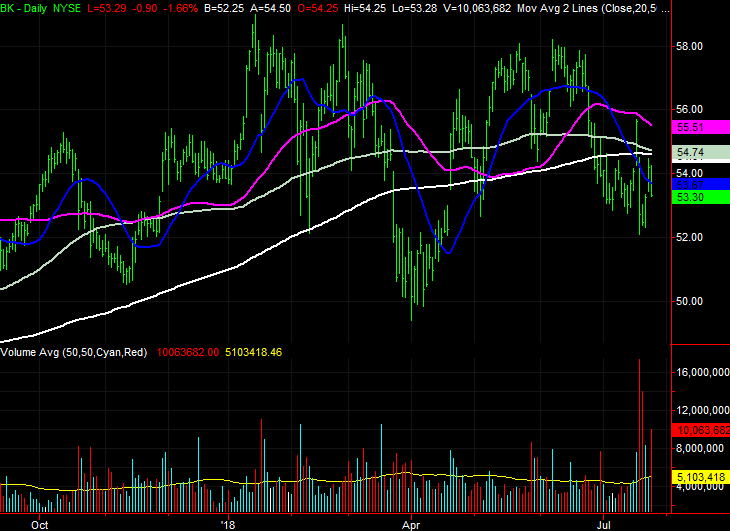The width and height of the screenshot is (730, 531).
Task: Open the Mov Avg 2 Lines indicator label
Action: 587,8
